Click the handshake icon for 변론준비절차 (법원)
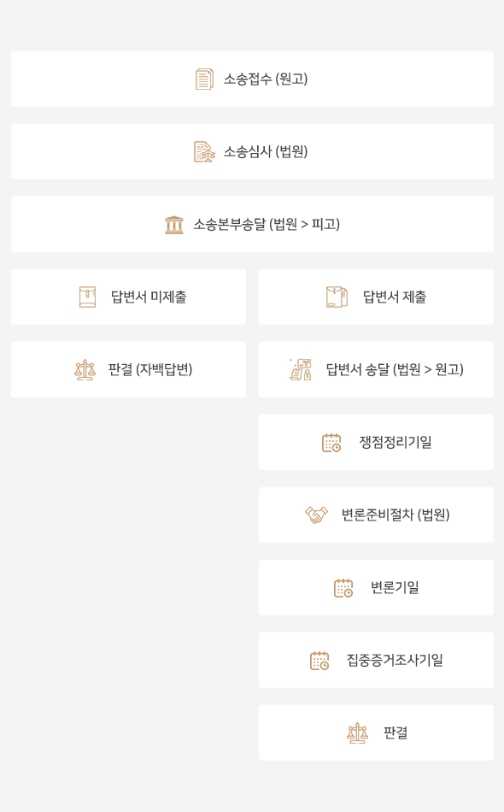This screenshot has width=504, height=812. [316, 515]
